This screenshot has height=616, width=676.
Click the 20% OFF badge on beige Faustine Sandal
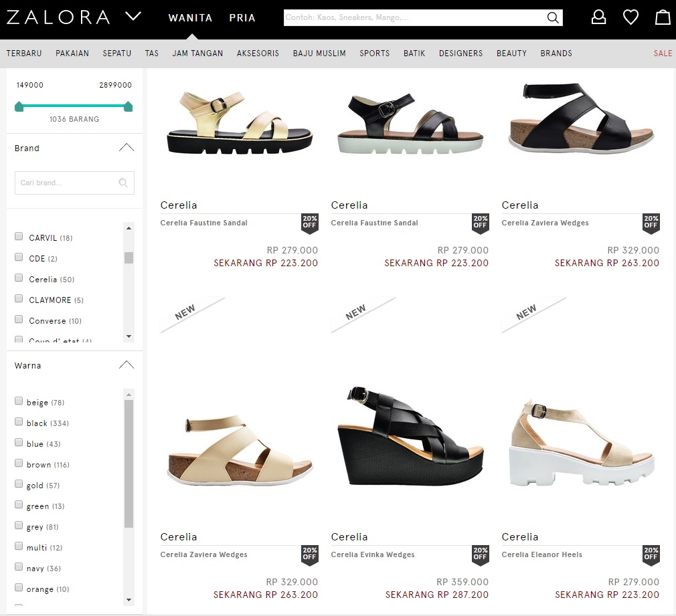point(309,223)
